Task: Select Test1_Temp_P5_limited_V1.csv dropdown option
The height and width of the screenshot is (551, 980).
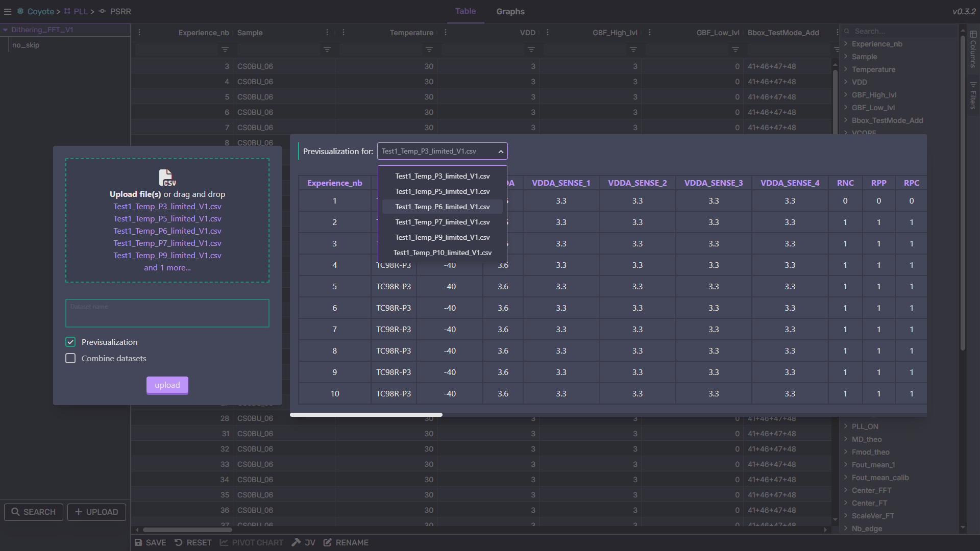Action: pos(443,191)
